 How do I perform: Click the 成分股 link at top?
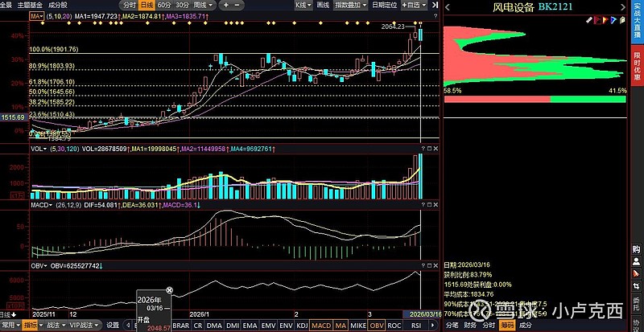click(x=58, y=6)
